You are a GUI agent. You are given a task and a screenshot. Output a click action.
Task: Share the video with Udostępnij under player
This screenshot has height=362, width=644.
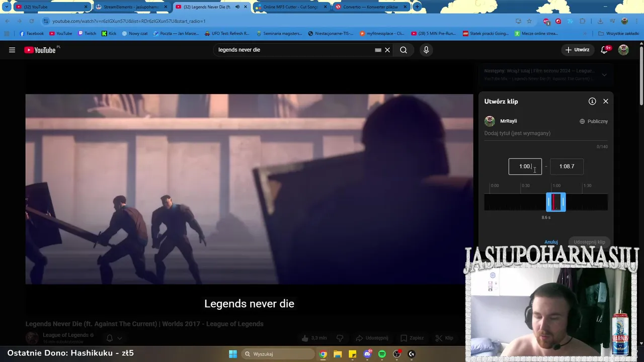[x=372, y=338]
